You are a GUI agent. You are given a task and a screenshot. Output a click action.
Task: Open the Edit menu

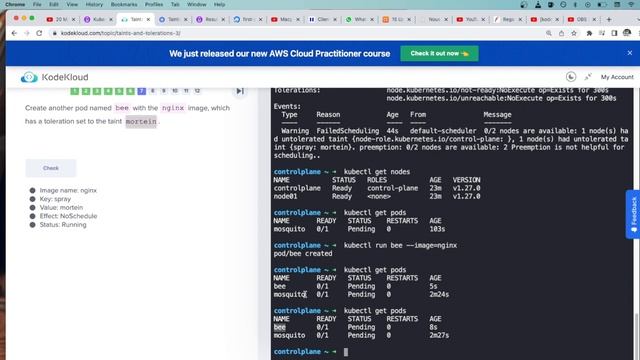pos(54,4)
